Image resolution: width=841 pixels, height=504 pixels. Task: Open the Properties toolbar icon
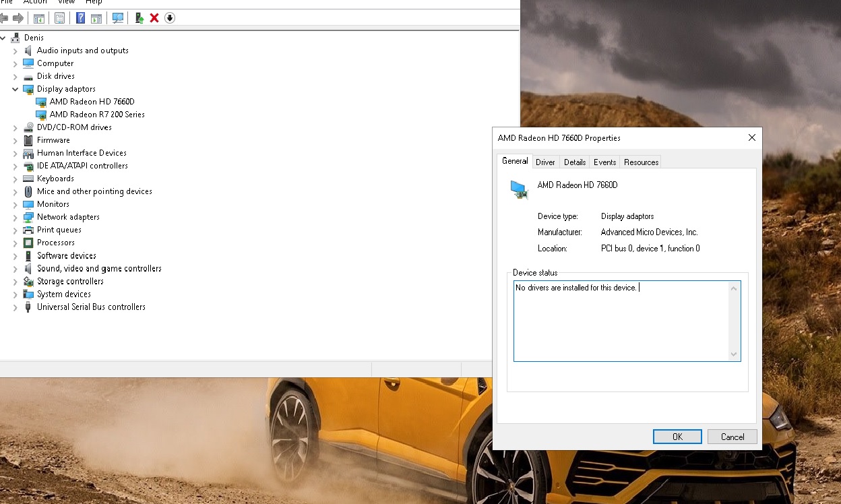(60, 18)
